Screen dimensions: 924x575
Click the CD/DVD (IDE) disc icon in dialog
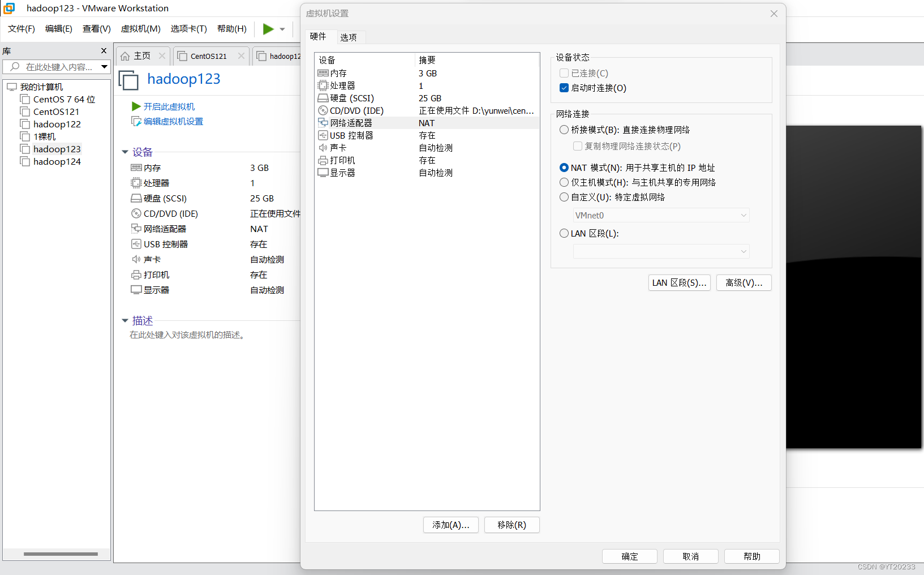coord(323,110)
